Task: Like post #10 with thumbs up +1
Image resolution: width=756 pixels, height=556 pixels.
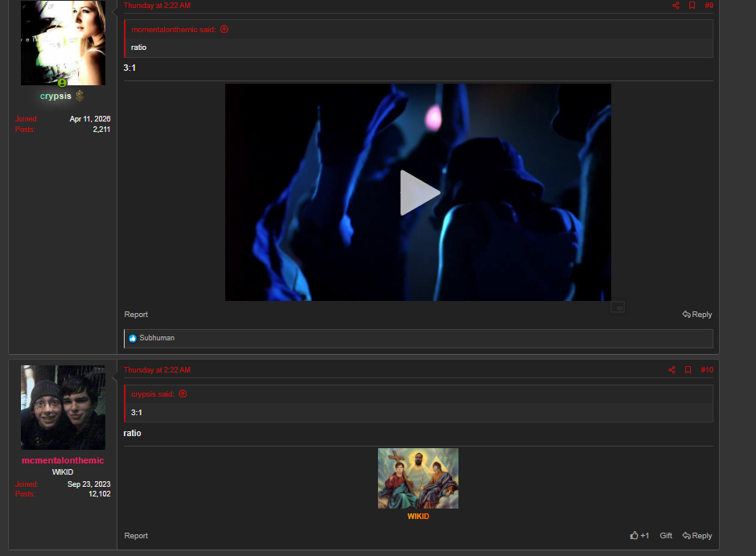Action: pos(639,536)
